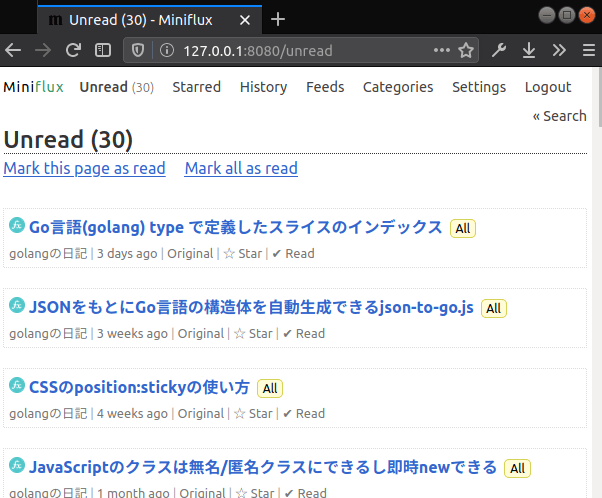Open a new browser tab with plus
The width and height of the screenshot is (602, 498).
coord(278,19)
